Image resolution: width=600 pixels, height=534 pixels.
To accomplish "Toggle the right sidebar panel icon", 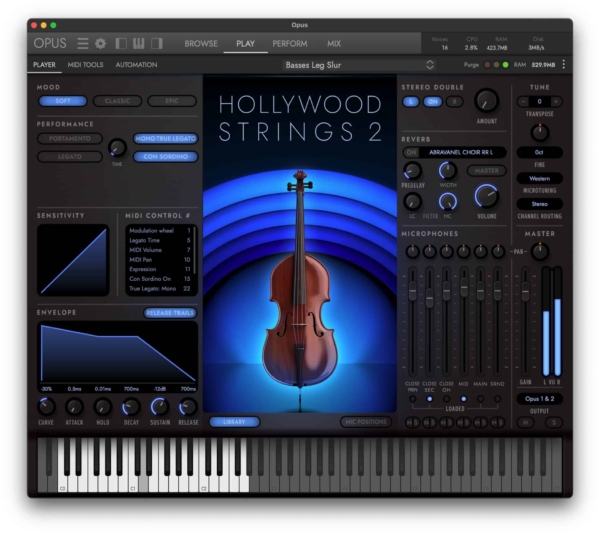I will (x=157, y=44).
